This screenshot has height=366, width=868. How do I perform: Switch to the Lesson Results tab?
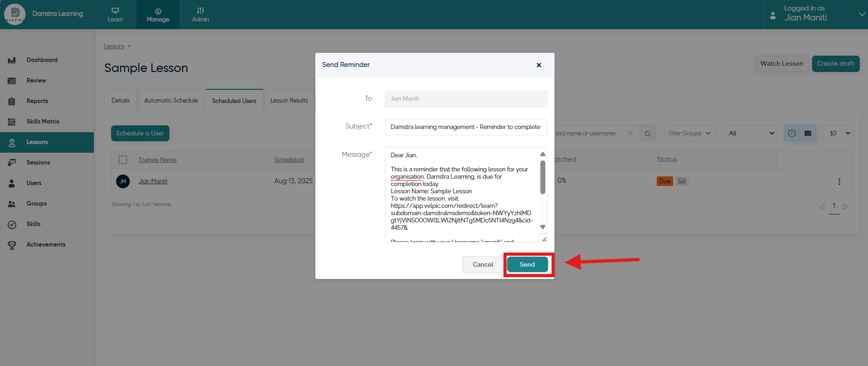289,101
